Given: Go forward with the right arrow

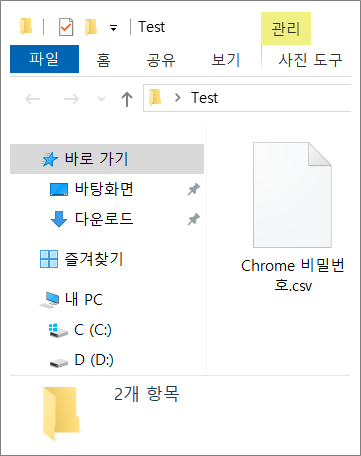Looking at the screenshot, I should click(71, 99).
